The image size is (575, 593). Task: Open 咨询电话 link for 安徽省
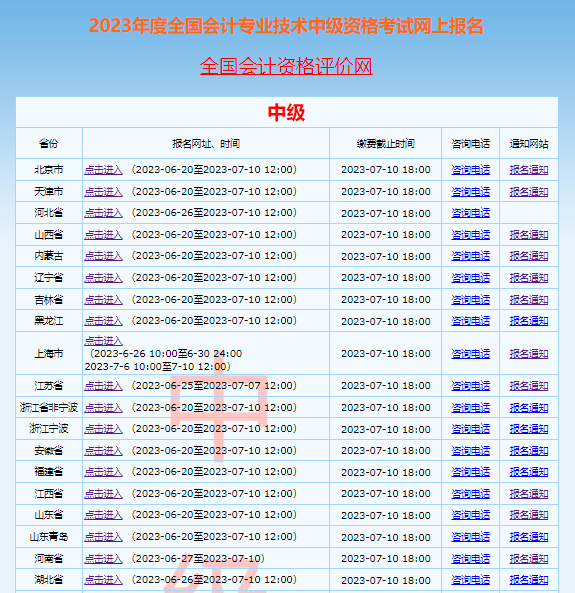470,451
